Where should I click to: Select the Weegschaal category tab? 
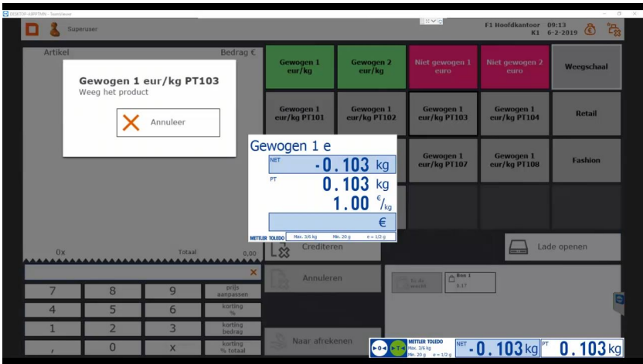point(586,66)
